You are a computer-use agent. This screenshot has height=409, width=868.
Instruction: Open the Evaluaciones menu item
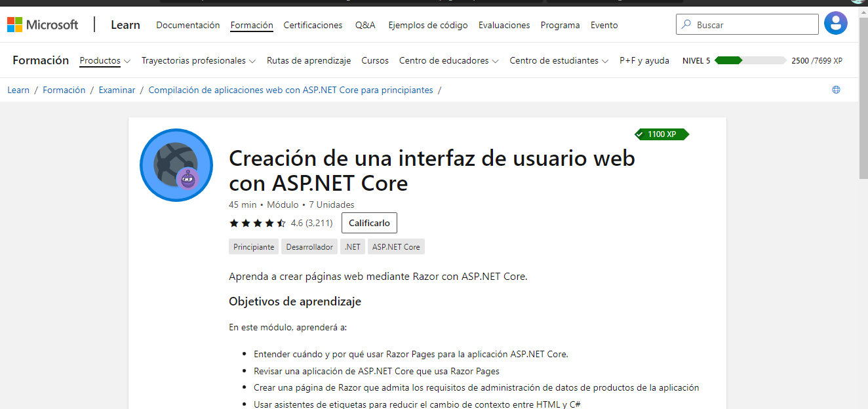504,25
